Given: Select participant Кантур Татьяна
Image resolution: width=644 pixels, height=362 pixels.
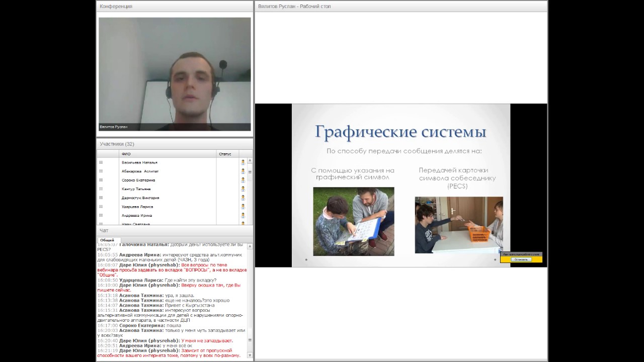Looking at the screenshot, I should click(x=136, y=189).
